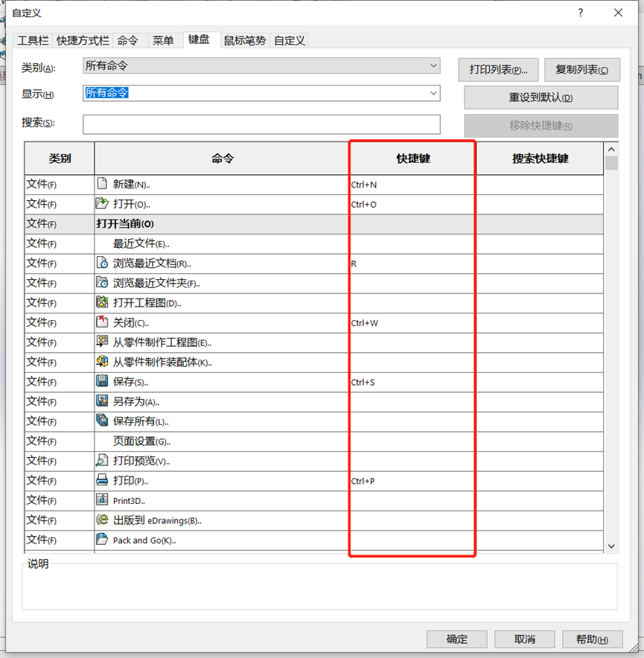Click the 打开(O) open file icon
Image resolution: width=644 pixels, height=658 pixels.
pos(102,203)
